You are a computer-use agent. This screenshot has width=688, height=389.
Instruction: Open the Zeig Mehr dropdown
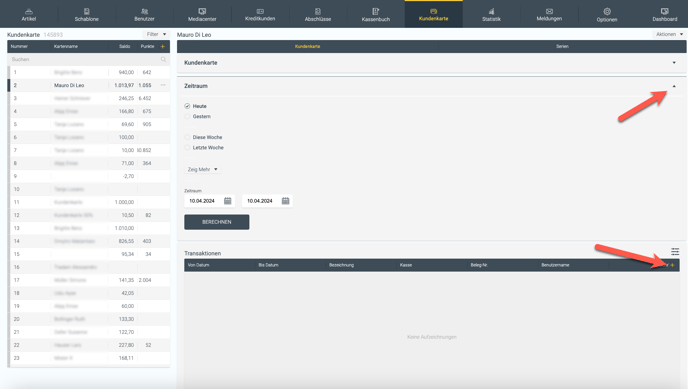pos(202,169)
